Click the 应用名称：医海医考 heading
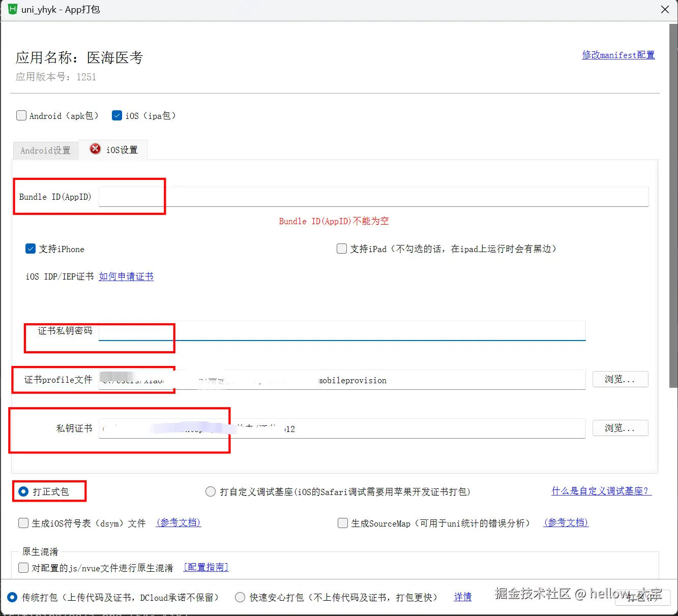Viewport: 678px width, 616px height. coord(79,57)
